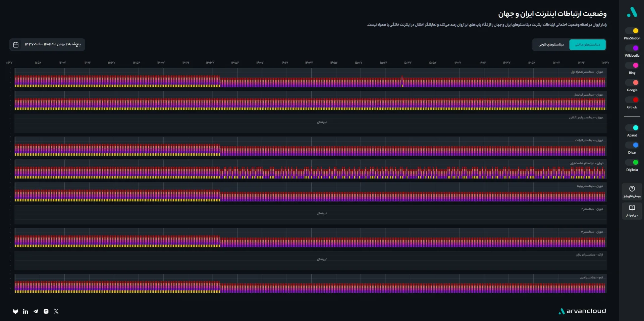Open the X (Twitter) icon
The image size is (644, 321).
tap(56, 311)
